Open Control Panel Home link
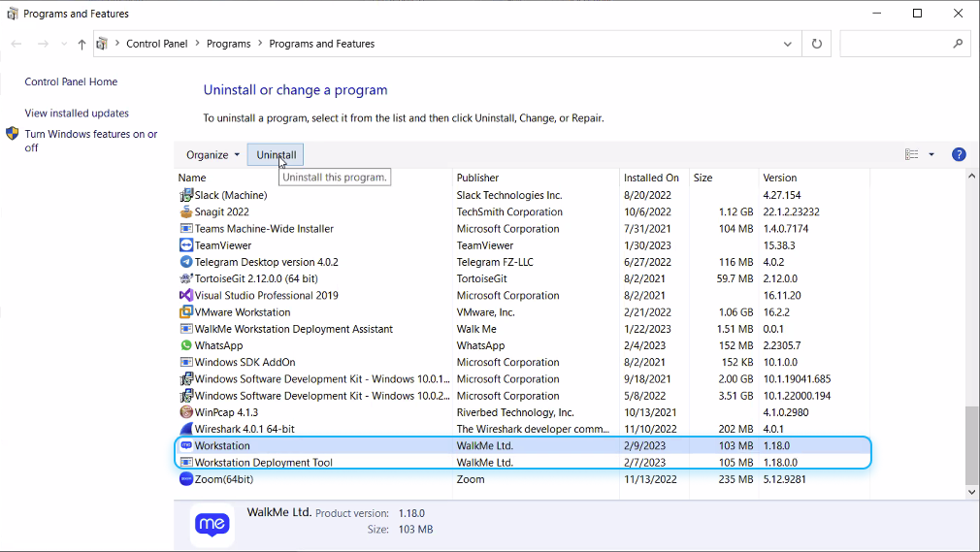 tap(71, 82)
